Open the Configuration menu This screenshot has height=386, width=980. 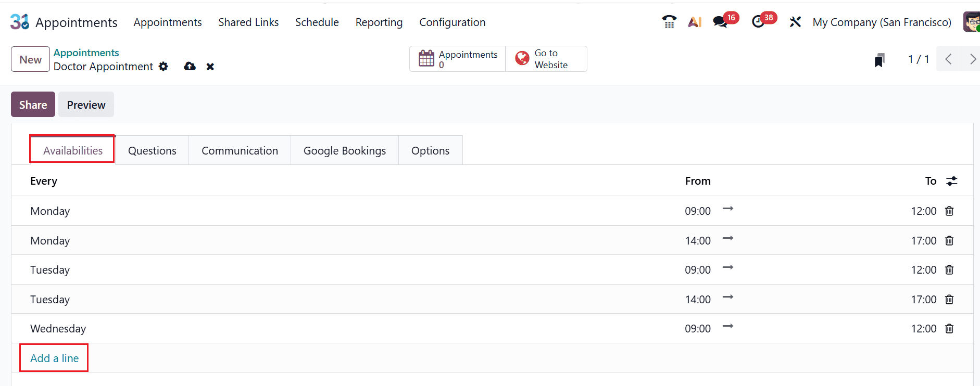pyautogui.click(x=453, y=22)
